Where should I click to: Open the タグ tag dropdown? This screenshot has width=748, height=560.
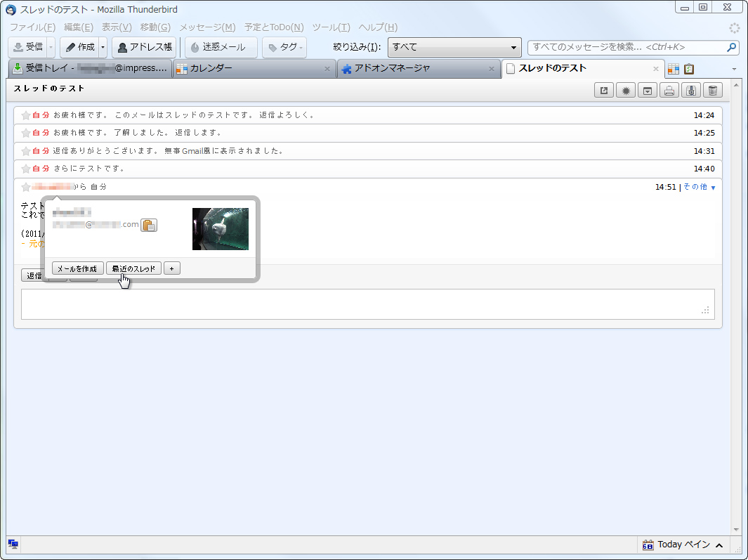click(x=284, y=47)
